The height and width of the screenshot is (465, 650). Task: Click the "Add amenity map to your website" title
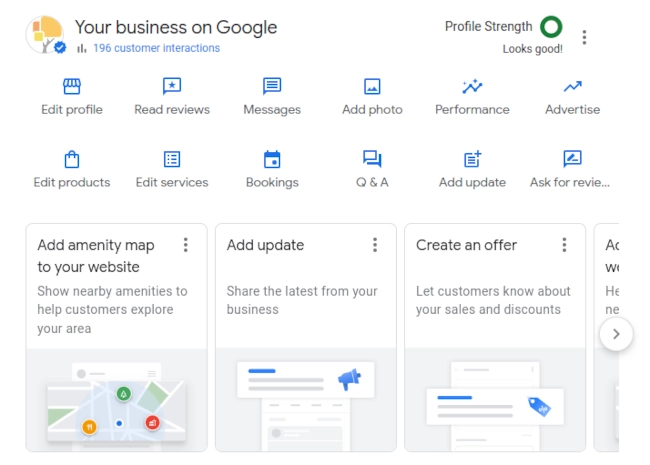(x=96, y=256)
